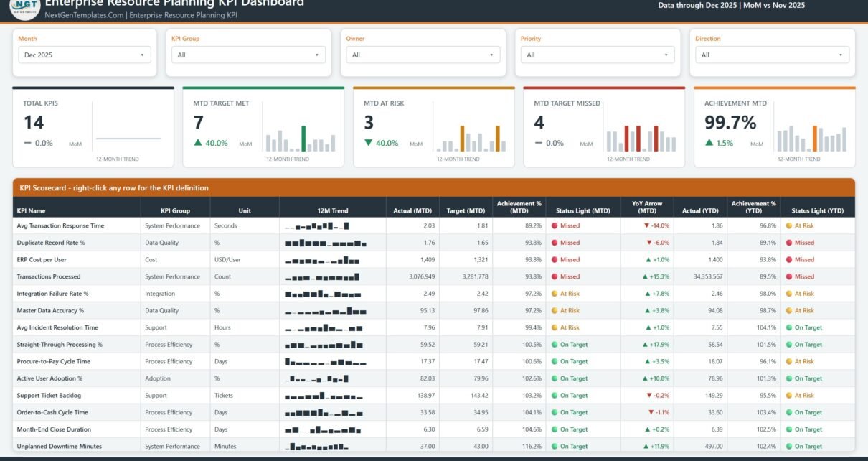Click the amber status light for Integration Failure Rate %
The height and width of the screenshot is (461, 868).
pyautogui.click(x=555, y=294)
